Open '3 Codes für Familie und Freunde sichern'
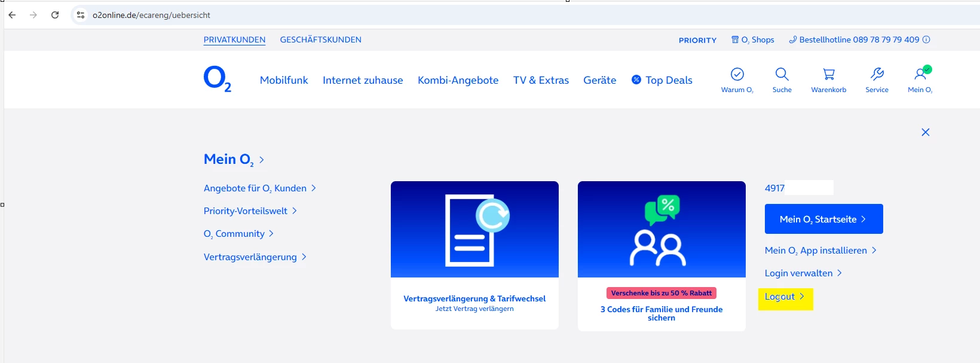The height and width of the screenshot is (363, 980). coord(661,313)
